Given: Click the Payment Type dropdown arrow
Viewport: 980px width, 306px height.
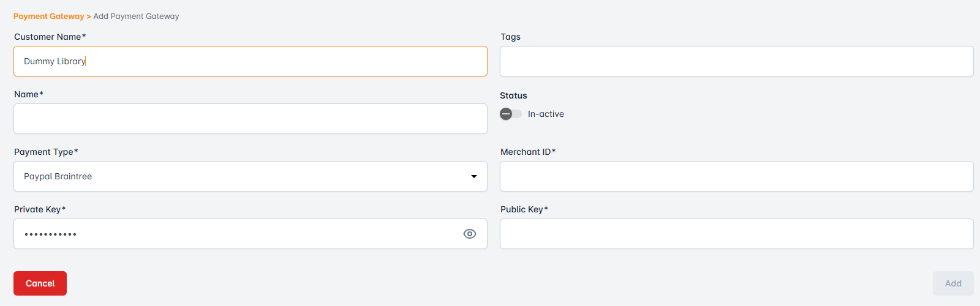Looking at the screenshot, I should coord(473,176).
